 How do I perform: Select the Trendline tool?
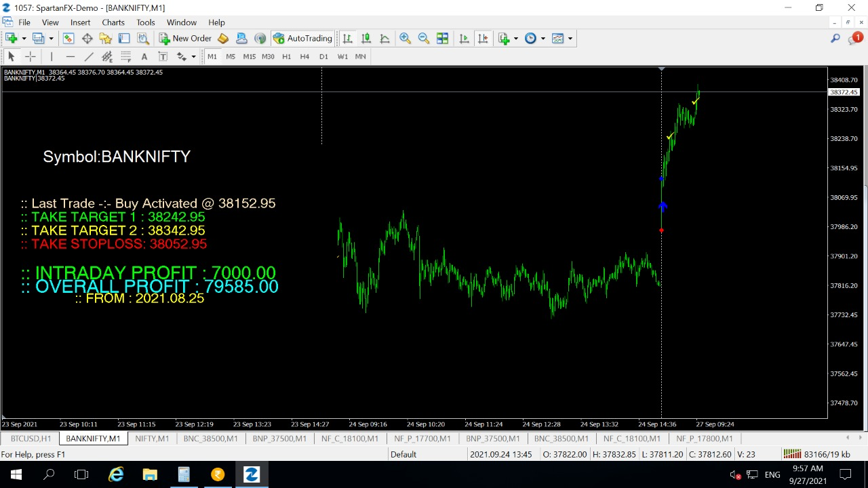pos(89,56)
